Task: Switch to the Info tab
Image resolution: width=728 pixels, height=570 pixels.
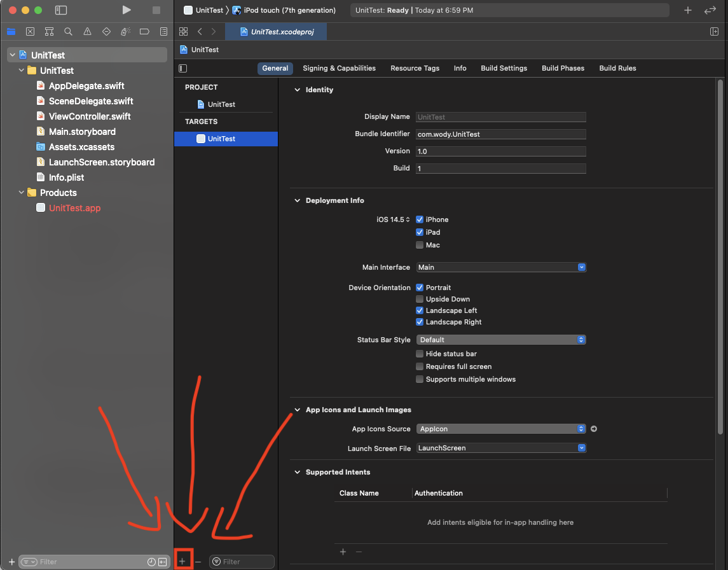Action: tap(460, 68)
